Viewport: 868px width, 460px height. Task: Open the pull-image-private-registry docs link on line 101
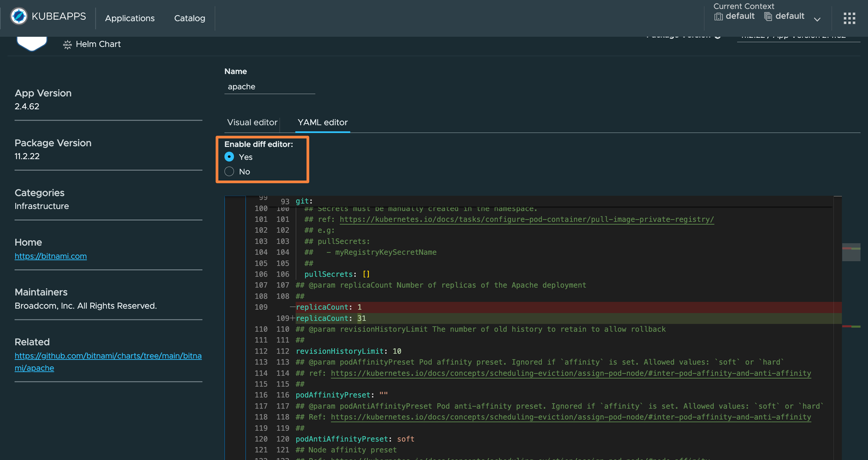coord(527,219)
